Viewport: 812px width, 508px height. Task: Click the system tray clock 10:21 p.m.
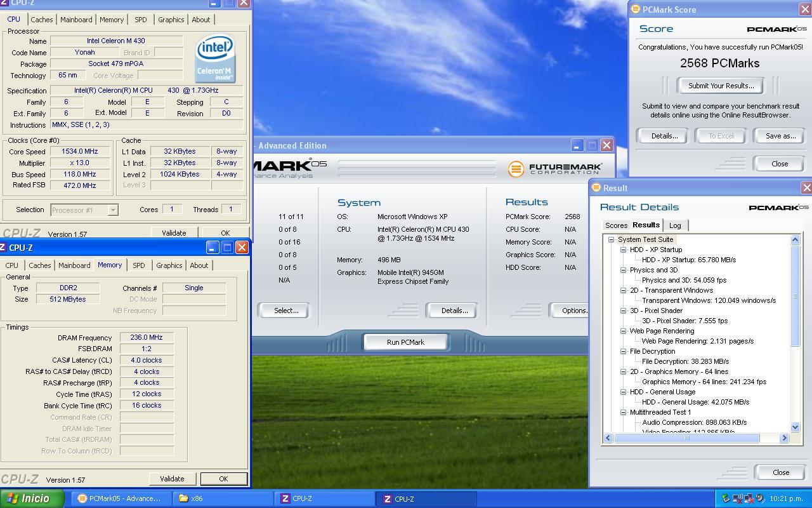click(x=786, y=499)
